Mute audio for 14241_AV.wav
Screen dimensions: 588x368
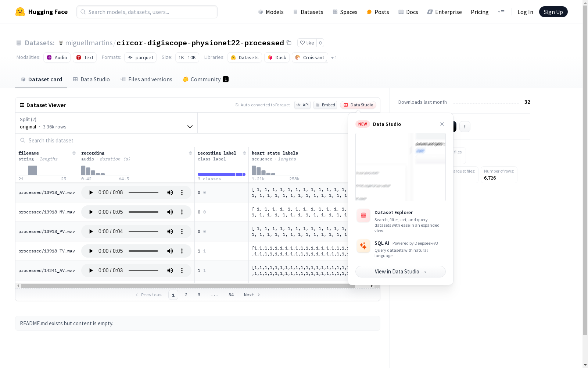(170, 270)
